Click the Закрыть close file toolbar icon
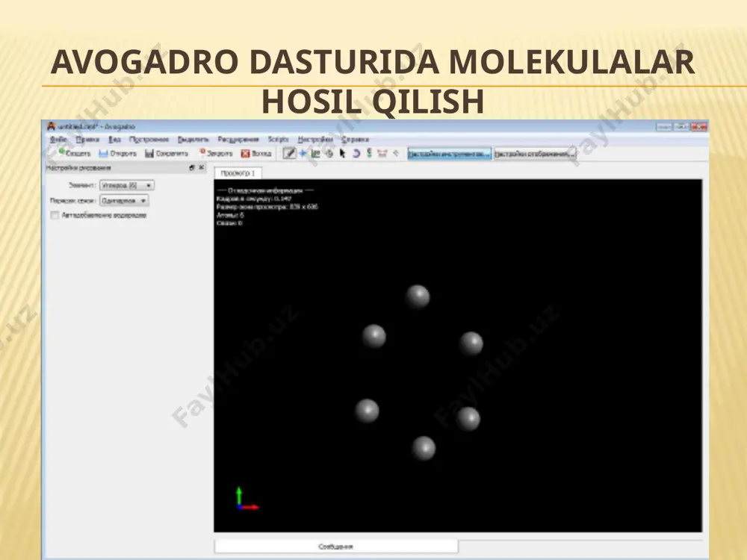Viewport: 747px width, 560px height. 216,153
